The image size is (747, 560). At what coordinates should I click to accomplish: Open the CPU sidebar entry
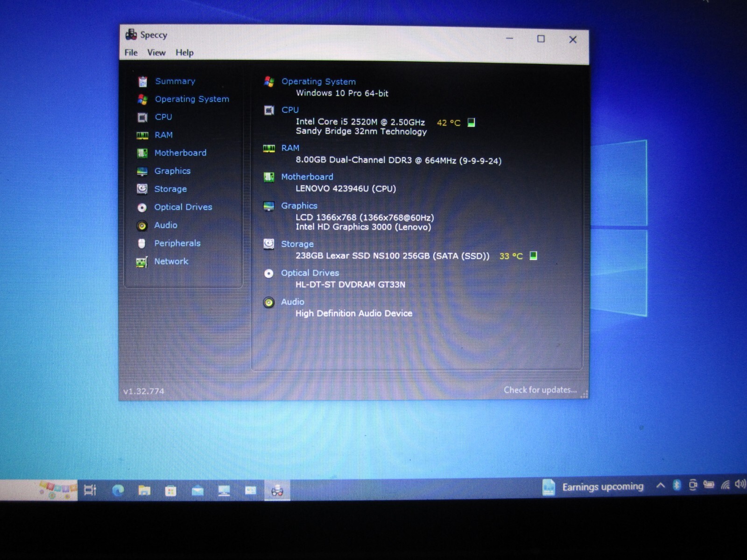163,117
